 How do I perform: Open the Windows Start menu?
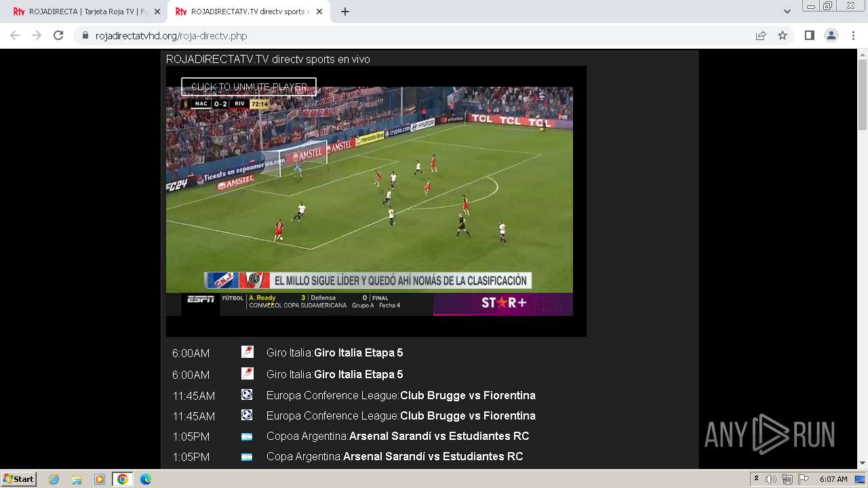coord(19,479)
